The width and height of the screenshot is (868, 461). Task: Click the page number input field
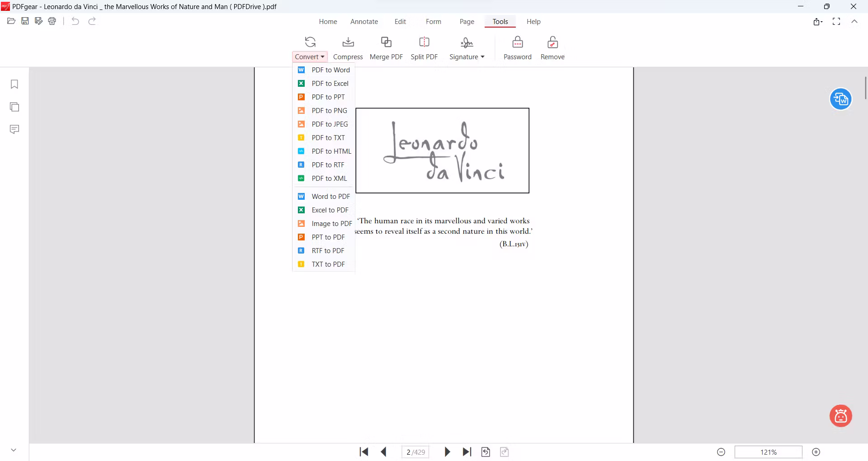tap(415, 452)
